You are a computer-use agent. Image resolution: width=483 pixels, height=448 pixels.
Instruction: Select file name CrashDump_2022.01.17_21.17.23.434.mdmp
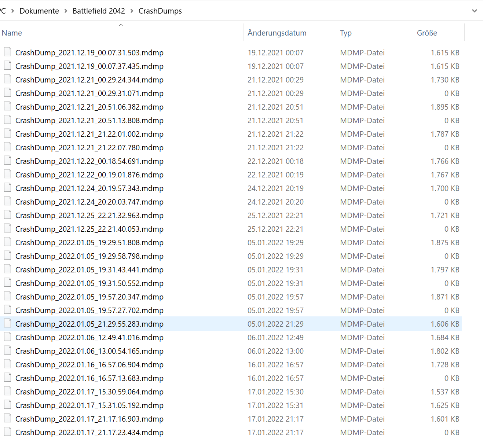(x=89, y=432)
